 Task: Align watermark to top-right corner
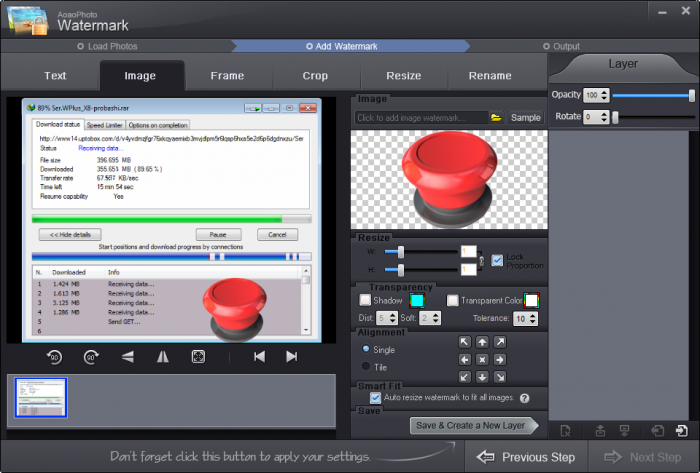tap(500, 342)
